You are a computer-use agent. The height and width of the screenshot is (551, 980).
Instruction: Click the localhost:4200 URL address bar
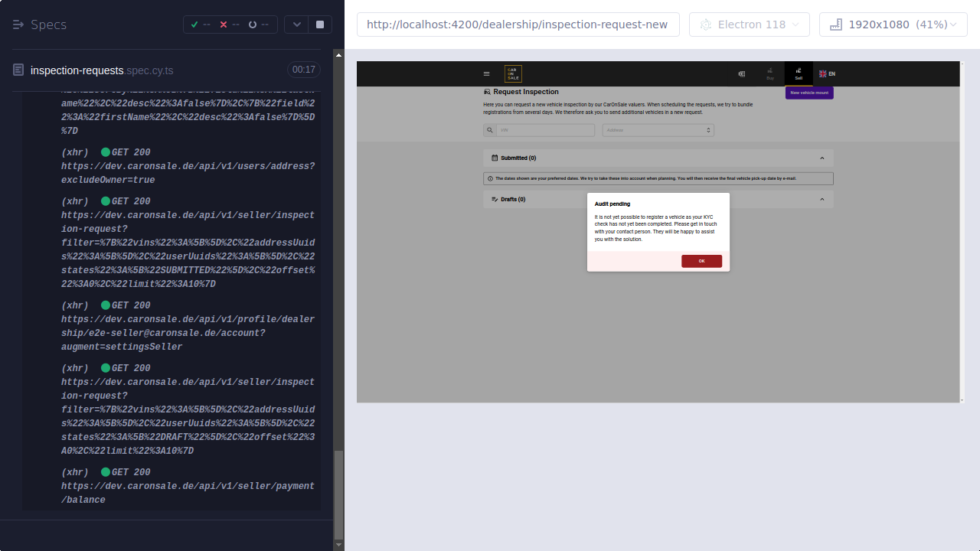(518, 24)
